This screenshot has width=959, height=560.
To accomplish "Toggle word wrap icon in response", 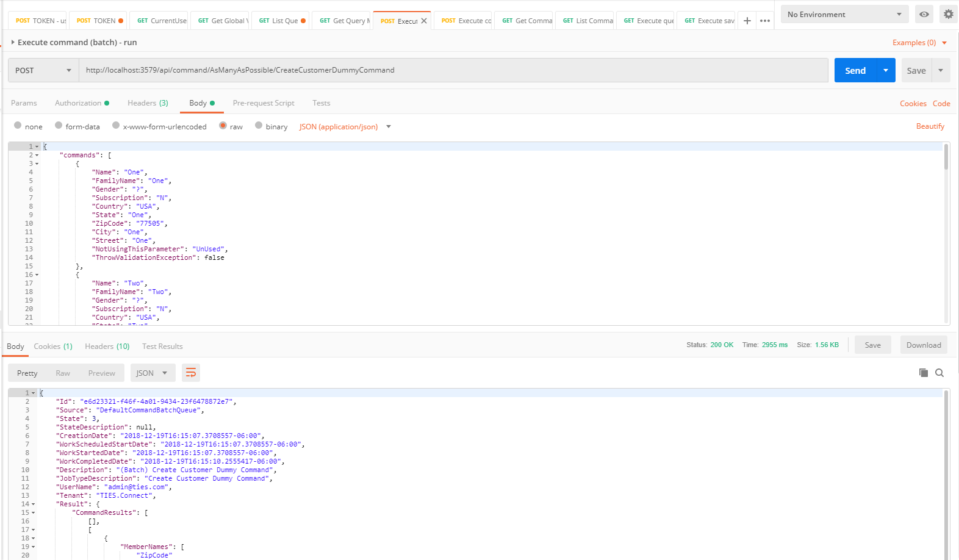I will [191, 373].
